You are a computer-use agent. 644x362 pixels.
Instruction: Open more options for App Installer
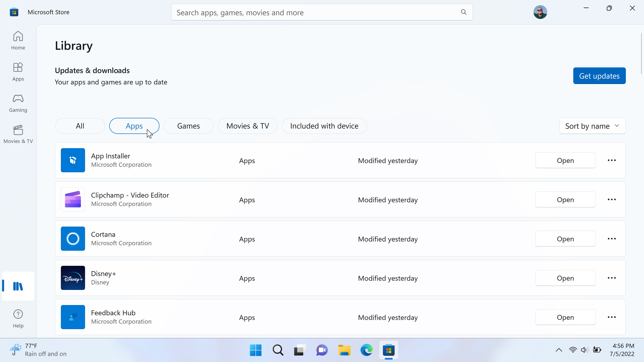(611, 161)
